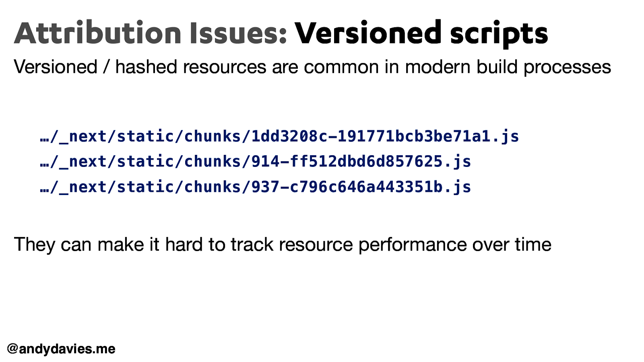Click the word "build" in the subtitle
644x362 pixels.
pos(497,67)
